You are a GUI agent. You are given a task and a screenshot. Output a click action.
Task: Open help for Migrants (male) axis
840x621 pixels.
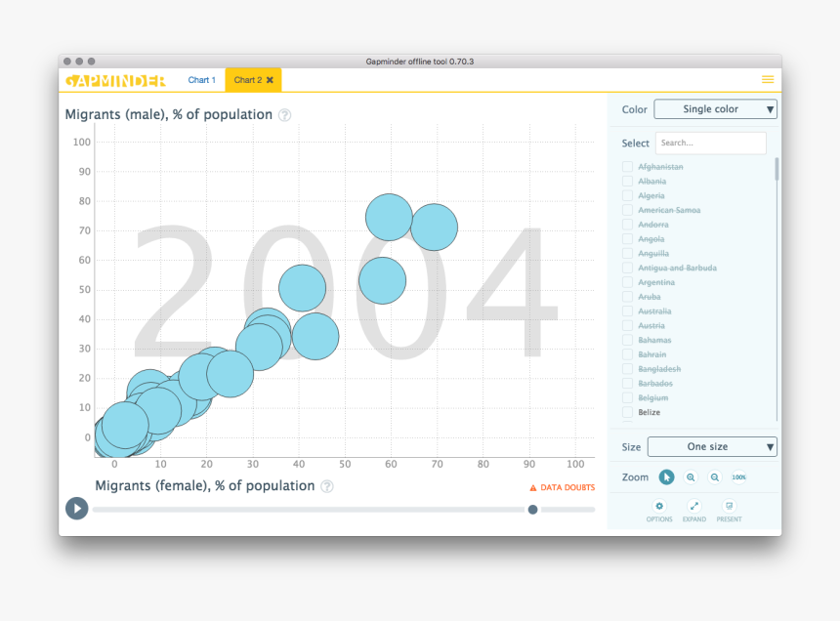pos(285,115)
